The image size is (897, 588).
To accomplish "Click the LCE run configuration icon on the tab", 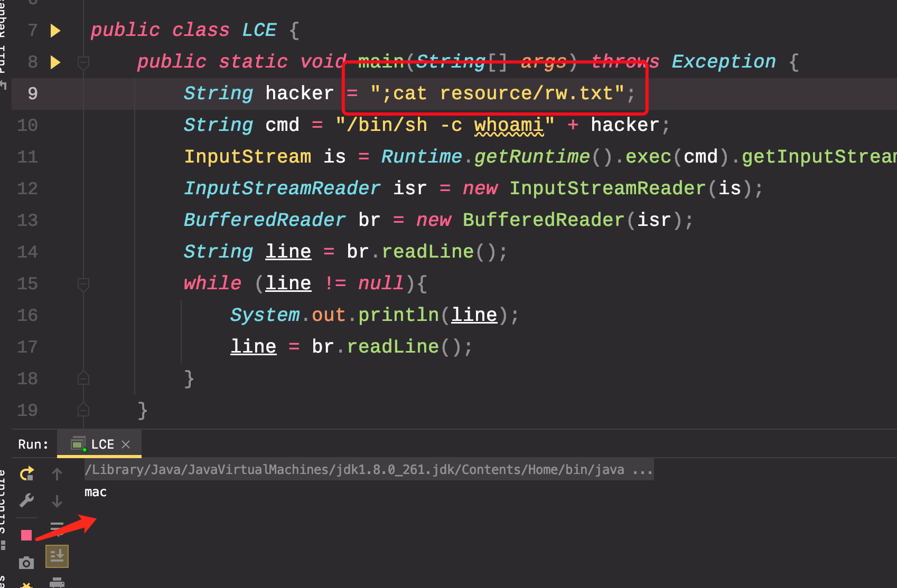I will [x=79, y=444].
